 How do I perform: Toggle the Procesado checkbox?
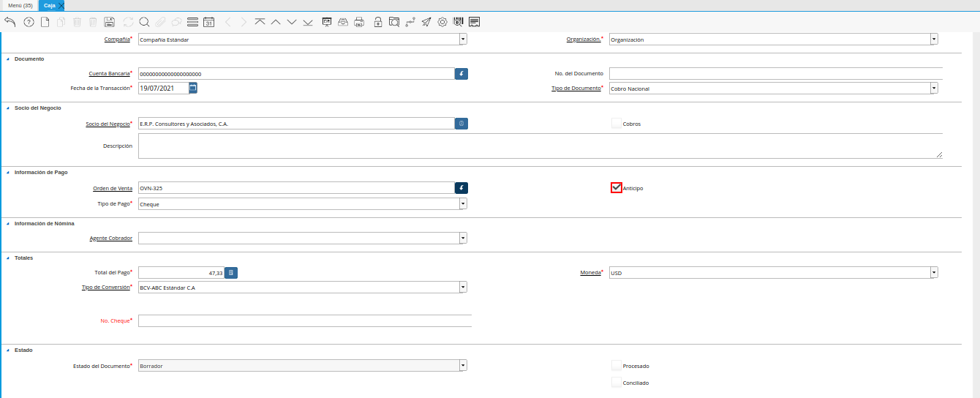(616, 365)
